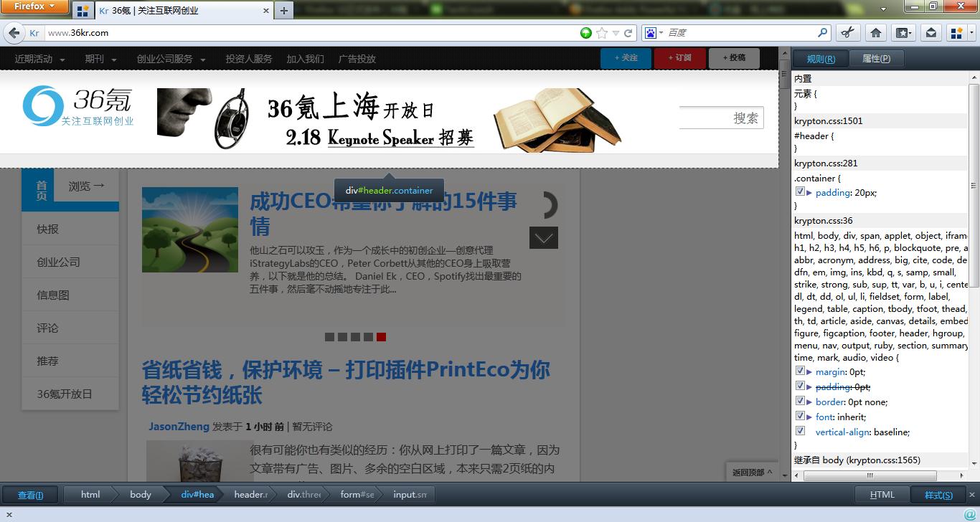Switch to the 规则(R) rules tab

pyautogui.click(x=821, y=59)
